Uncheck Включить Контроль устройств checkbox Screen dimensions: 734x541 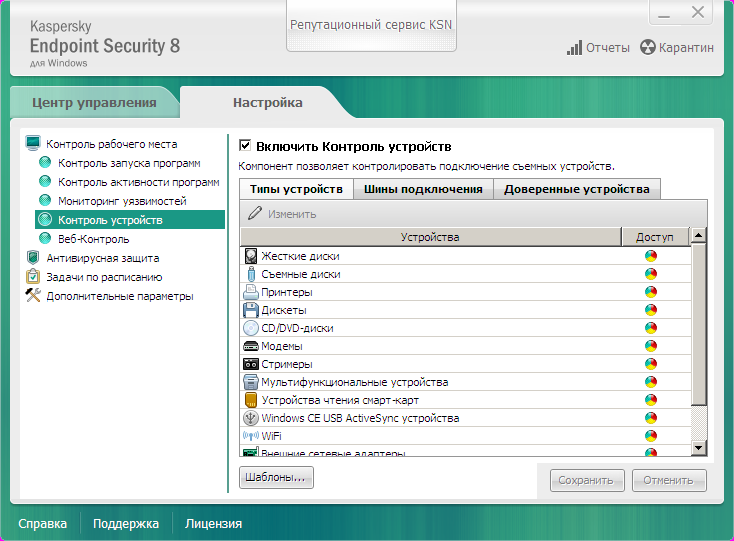(x=245, y=146)
